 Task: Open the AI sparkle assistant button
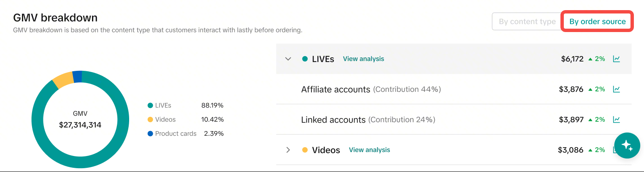[x=627, y=146]
